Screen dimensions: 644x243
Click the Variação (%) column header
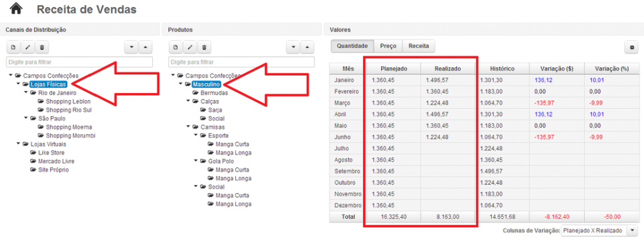pyautogui.click(x=612, y=69)
